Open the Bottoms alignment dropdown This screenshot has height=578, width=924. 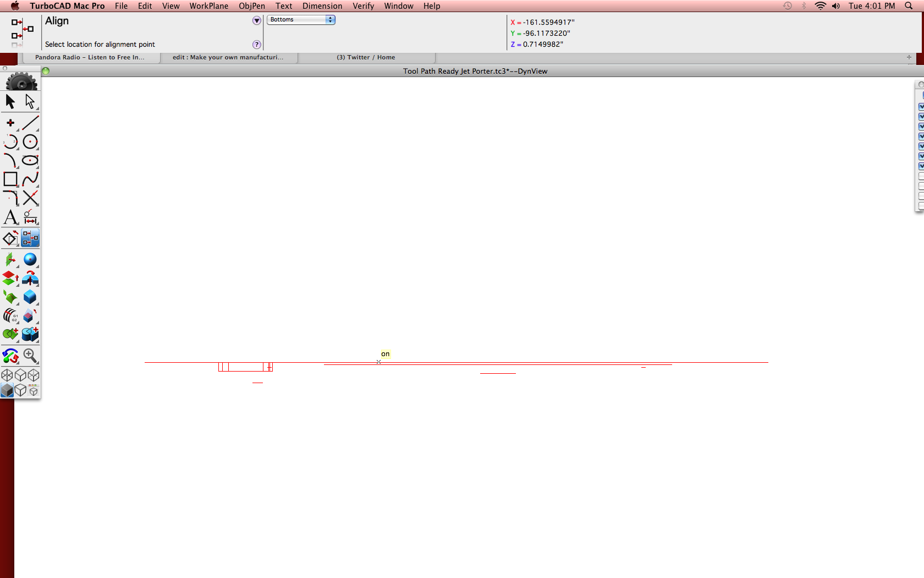tap(301, 19)
